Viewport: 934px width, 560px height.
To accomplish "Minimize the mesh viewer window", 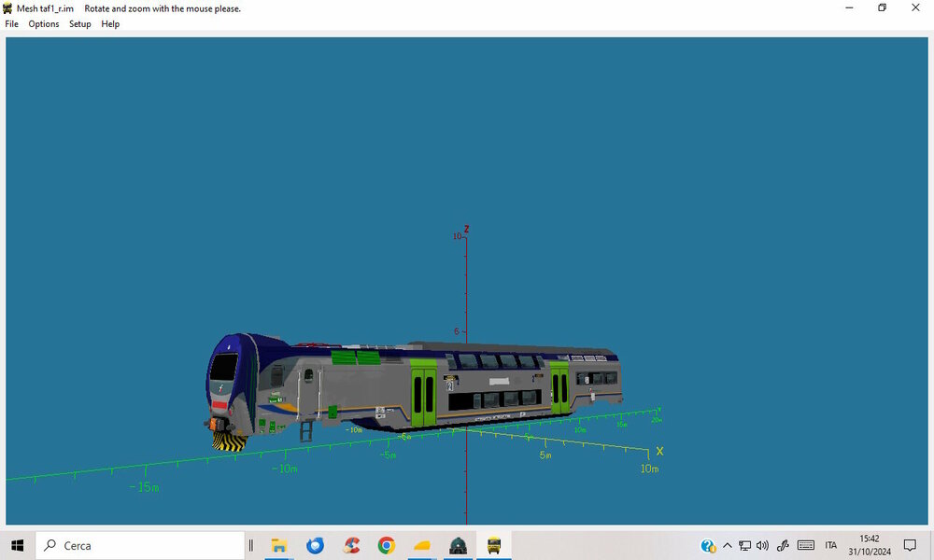I will 849,7.
